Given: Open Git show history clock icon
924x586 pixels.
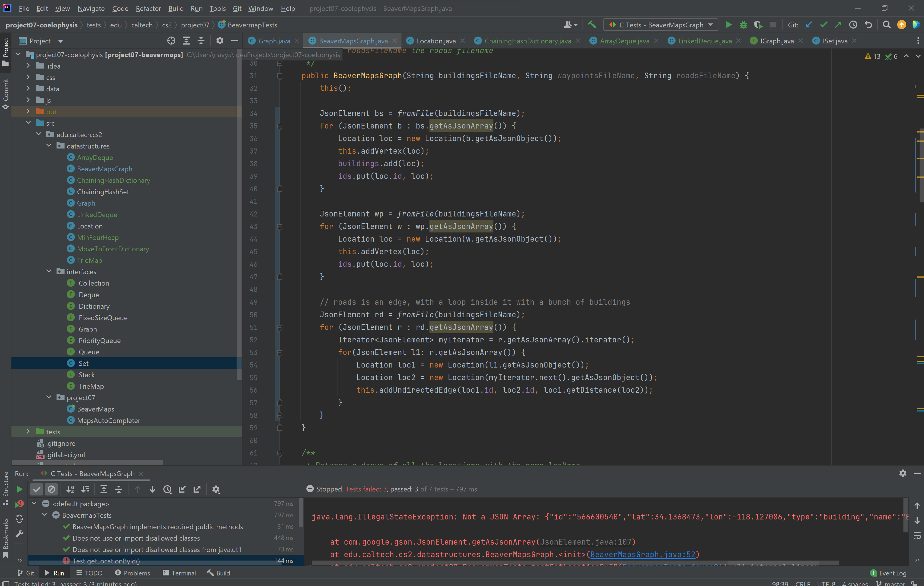Looking at the screenshot, I should (x=853, y=25).
